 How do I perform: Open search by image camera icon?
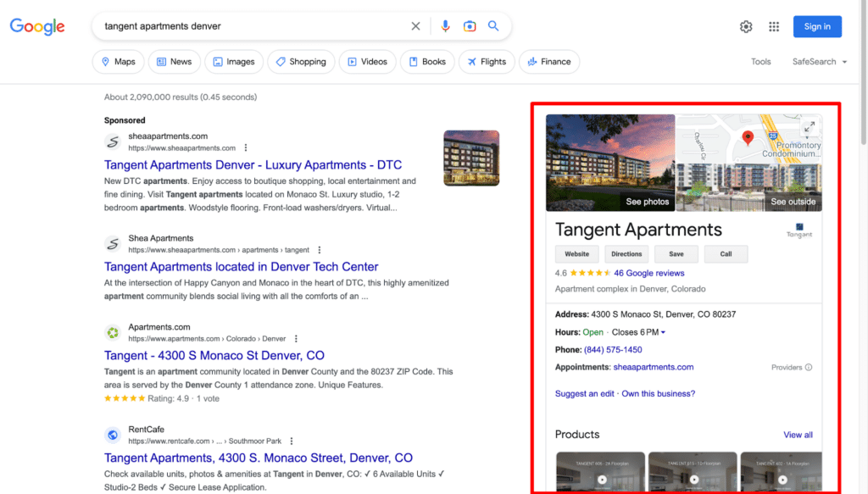click(470, 26)
